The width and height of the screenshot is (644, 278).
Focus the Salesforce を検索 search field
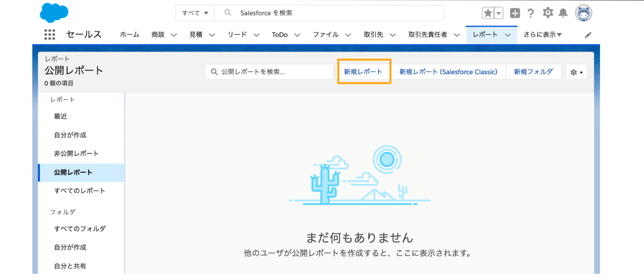[x=329, y=13]
